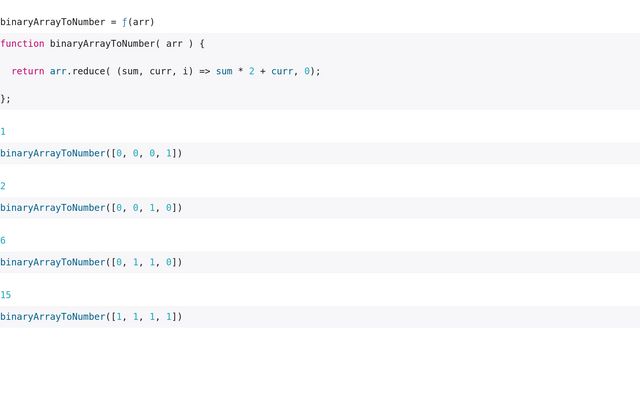640x400 pixels.
Task: Click the closing '};' line of the function
Action: [5, 98]
